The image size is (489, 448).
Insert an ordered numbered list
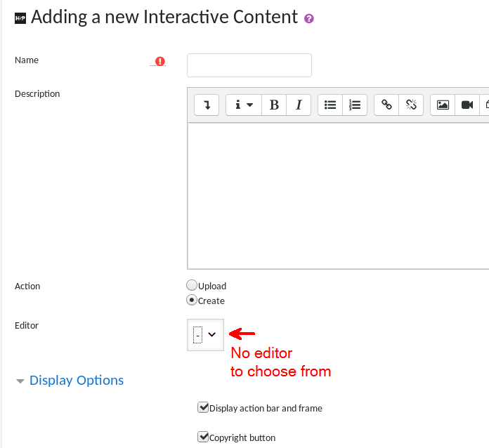355,105
